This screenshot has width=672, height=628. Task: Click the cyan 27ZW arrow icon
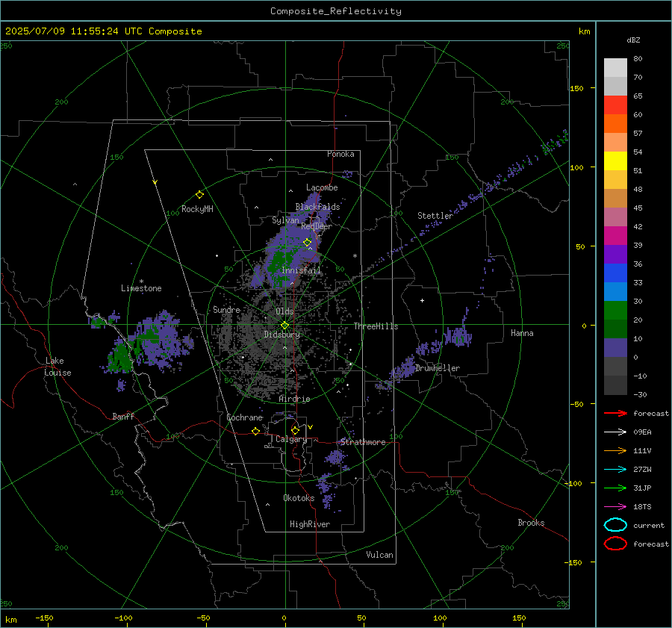[x=615, y=470]
